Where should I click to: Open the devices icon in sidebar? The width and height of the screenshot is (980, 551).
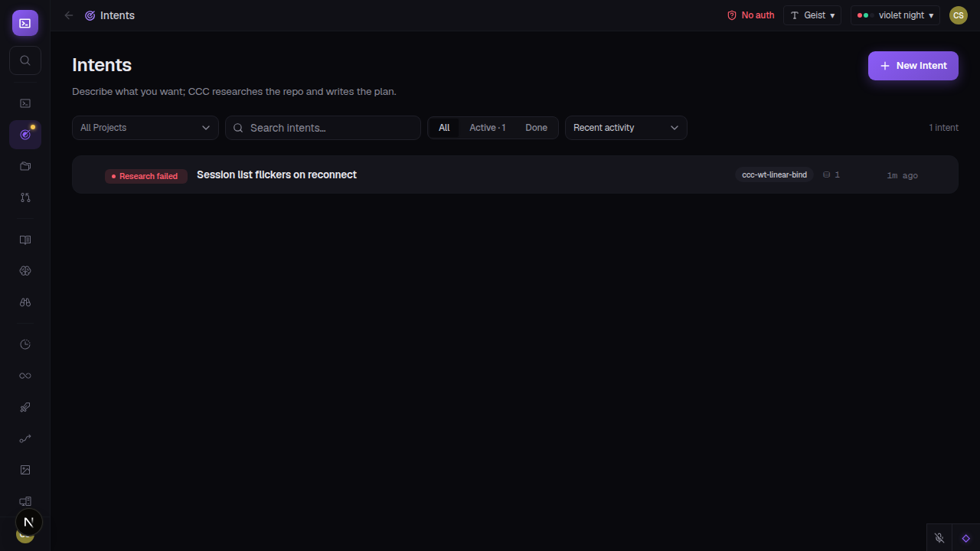point(25,501)
